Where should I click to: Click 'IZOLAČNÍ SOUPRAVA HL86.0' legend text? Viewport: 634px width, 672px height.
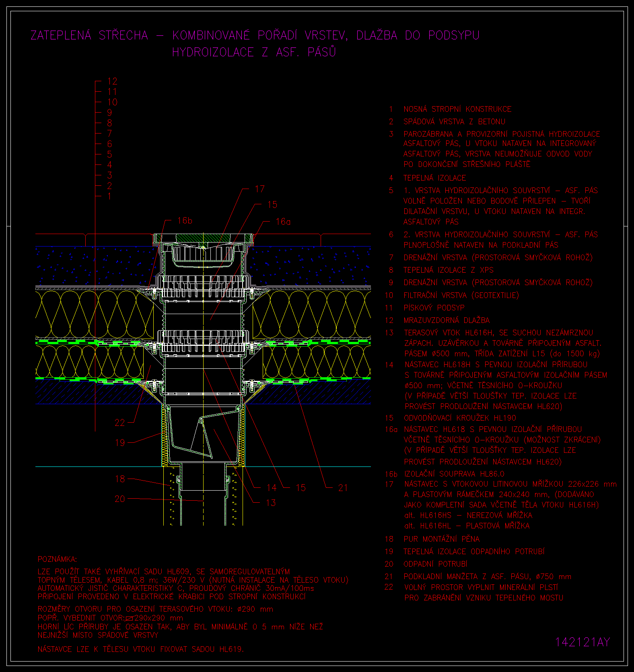click(454, 474)
